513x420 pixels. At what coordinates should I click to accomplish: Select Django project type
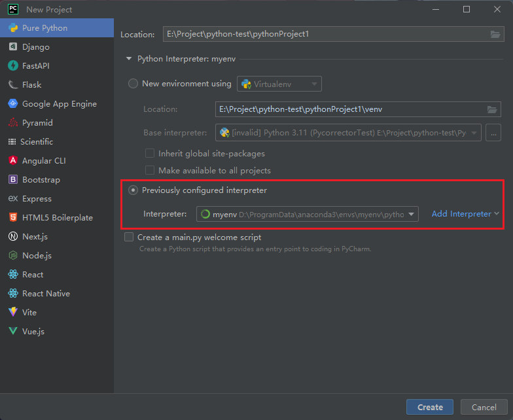coord(57,47)
